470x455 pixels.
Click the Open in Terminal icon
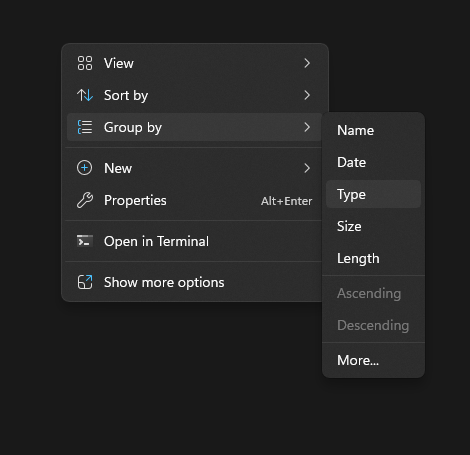[x=85, y=241]
